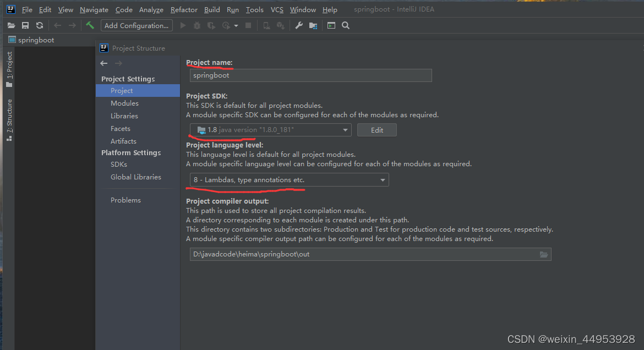Browse compiler output folder icon
The height and width of the screenshot is (350, 644).
click(x=544, y=254)
